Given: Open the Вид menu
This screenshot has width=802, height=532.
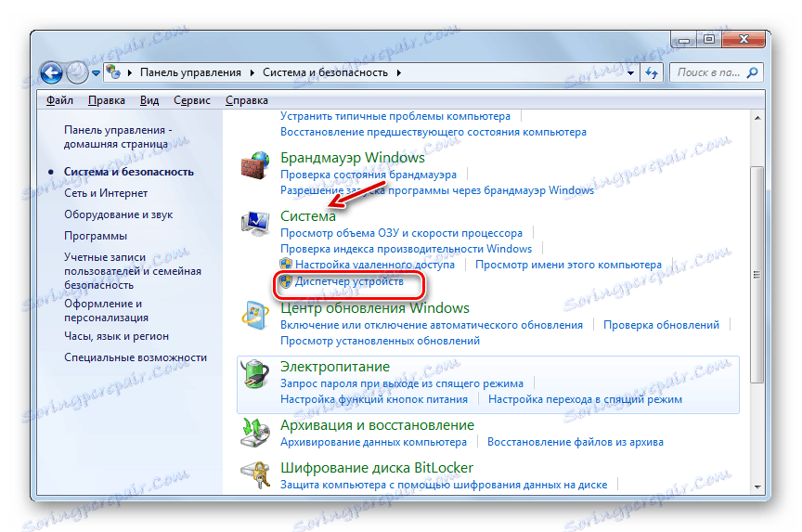Looking at the screenshot, I should 149,100.
